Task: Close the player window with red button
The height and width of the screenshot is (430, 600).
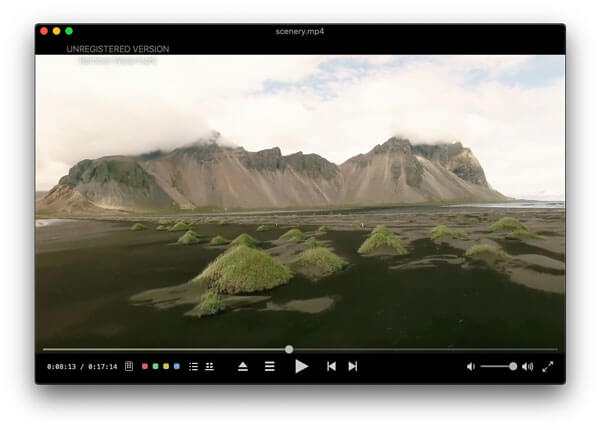Action: click(x=44, y=31)
